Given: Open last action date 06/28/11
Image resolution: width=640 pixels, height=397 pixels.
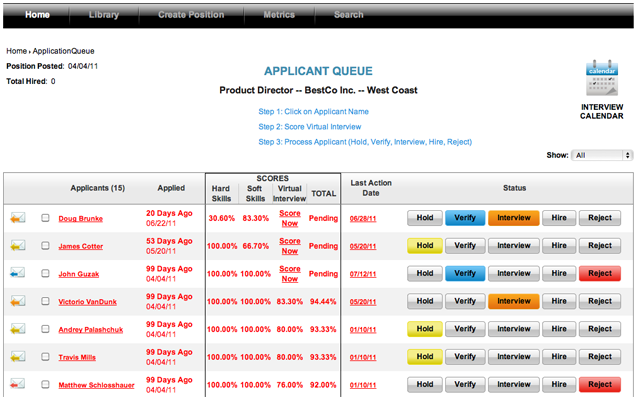Looking at the screenshot, I should [363, 219].
